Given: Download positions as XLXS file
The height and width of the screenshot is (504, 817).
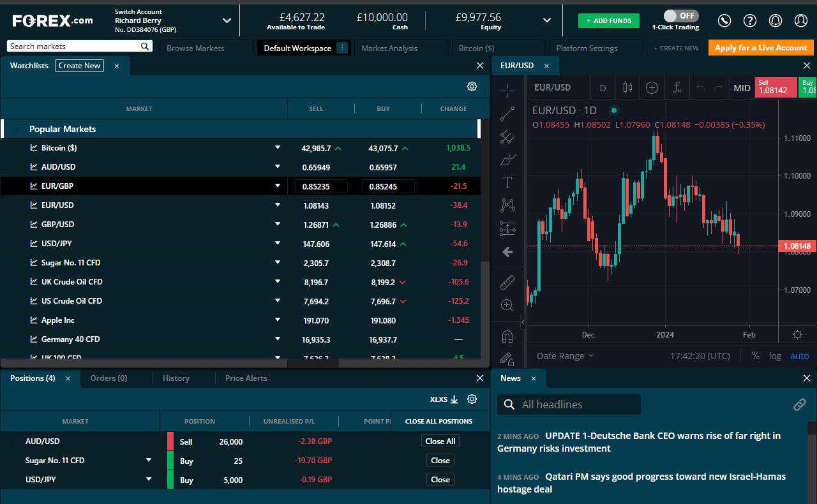Looking at the screenshot, I should pos(444,399).
